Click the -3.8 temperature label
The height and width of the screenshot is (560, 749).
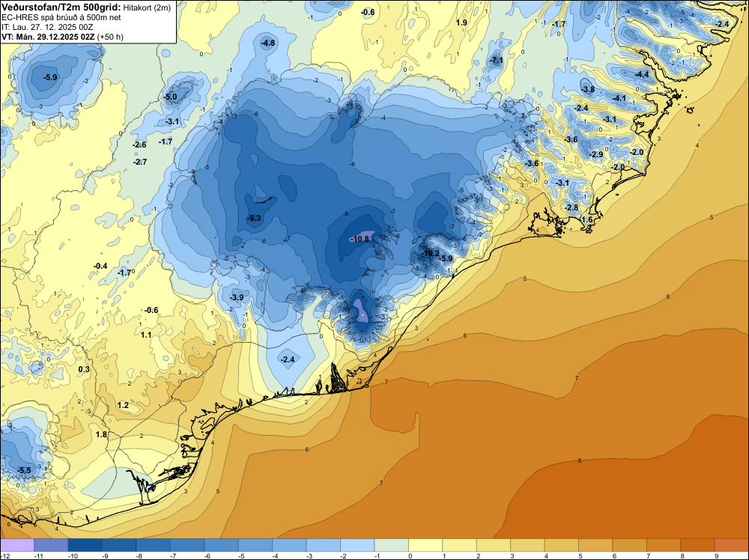[588, 89]
